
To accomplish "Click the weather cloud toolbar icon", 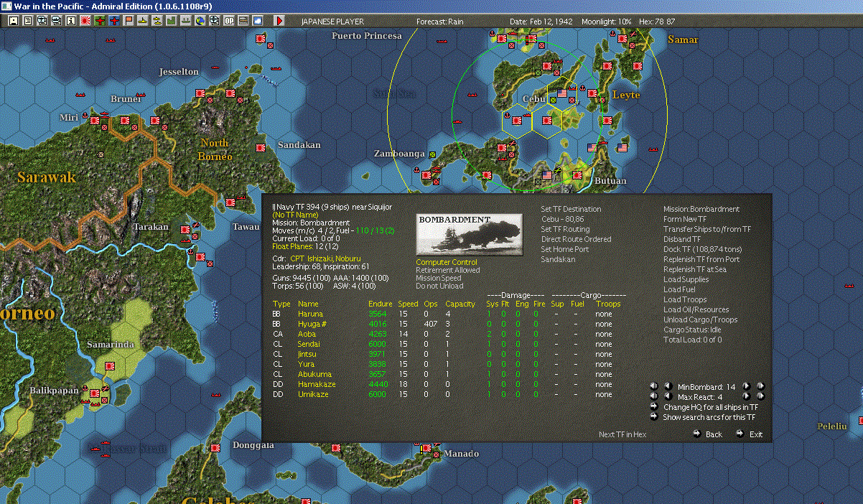I will 258,21.
